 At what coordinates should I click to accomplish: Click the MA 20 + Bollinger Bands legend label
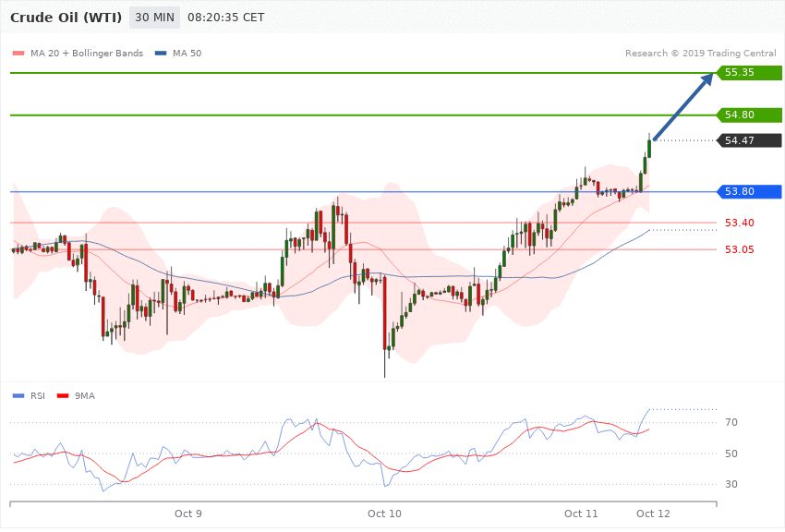[x=87, y=54]
